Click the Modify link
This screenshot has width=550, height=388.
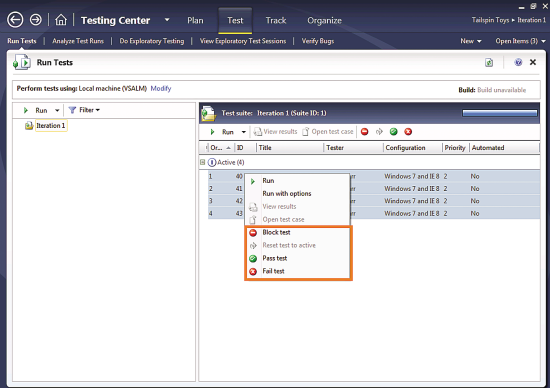coord(161,88)
